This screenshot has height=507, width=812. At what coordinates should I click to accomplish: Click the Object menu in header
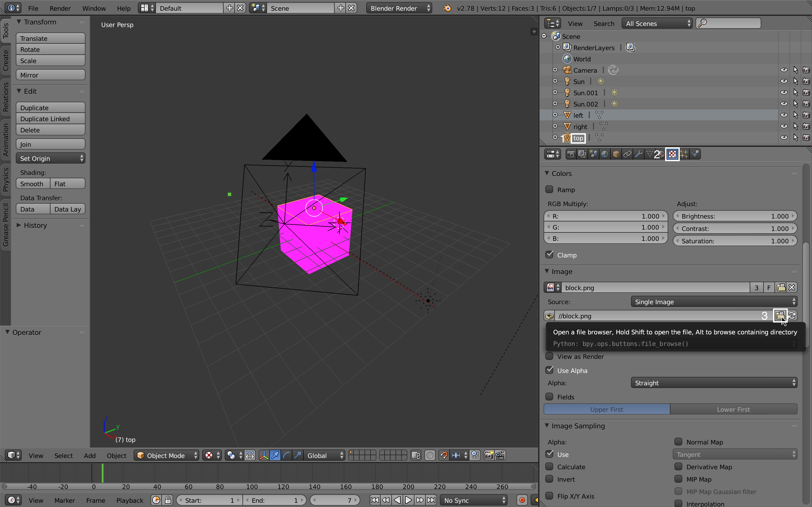tap(116, 455)
